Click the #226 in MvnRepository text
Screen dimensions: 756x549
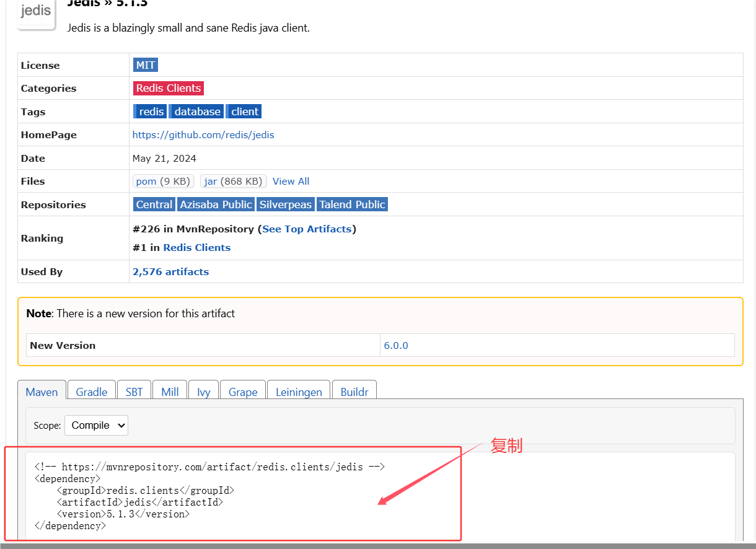coord(193,229)
